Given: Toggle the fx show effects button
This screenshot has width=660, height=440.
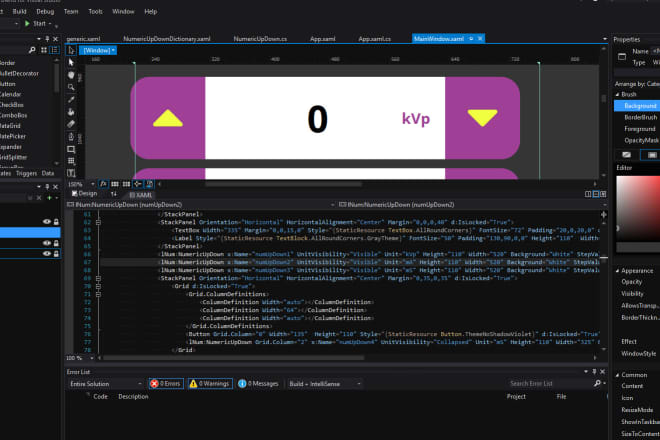Looking at the screenshot, I should tap(103, 184).
